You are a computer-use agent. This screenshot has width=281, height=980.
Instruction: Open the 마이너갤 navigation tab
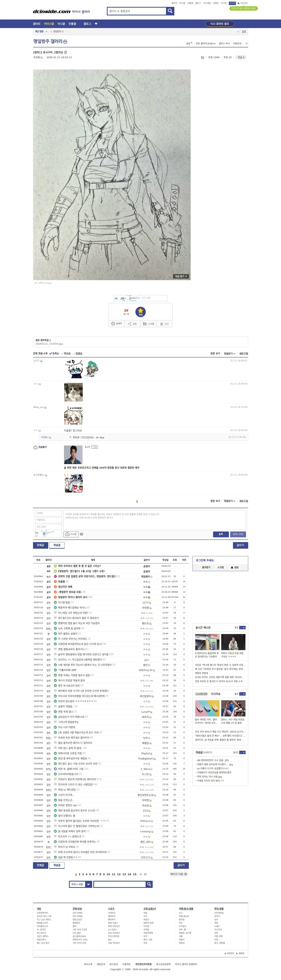[49, 24]
